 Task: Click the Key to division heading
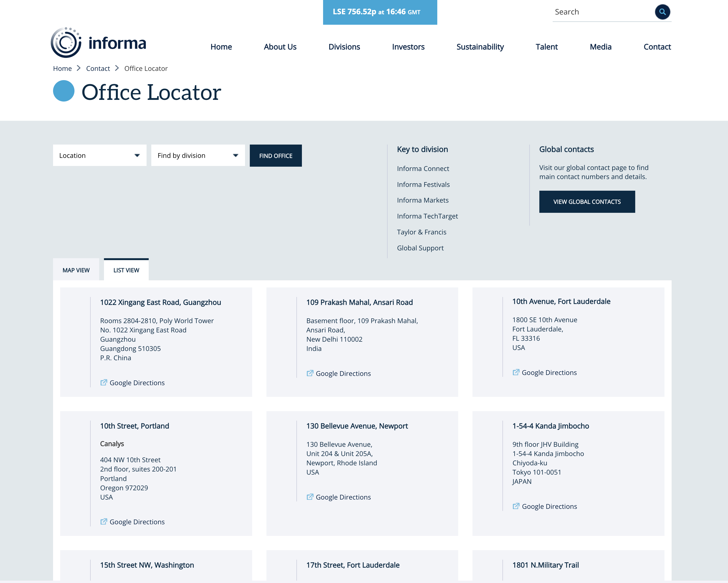click(423, 149)
